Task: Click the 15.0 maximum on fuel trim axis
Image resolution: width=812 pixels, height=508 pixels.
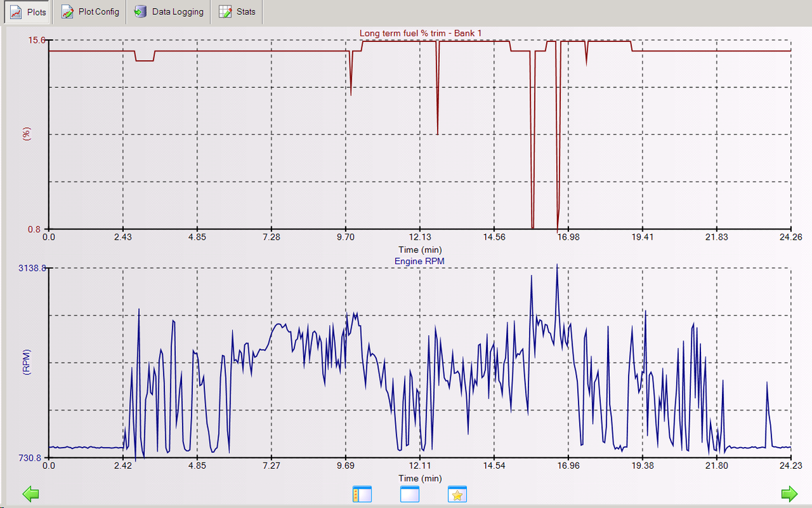Action: (x=35, y=40)
